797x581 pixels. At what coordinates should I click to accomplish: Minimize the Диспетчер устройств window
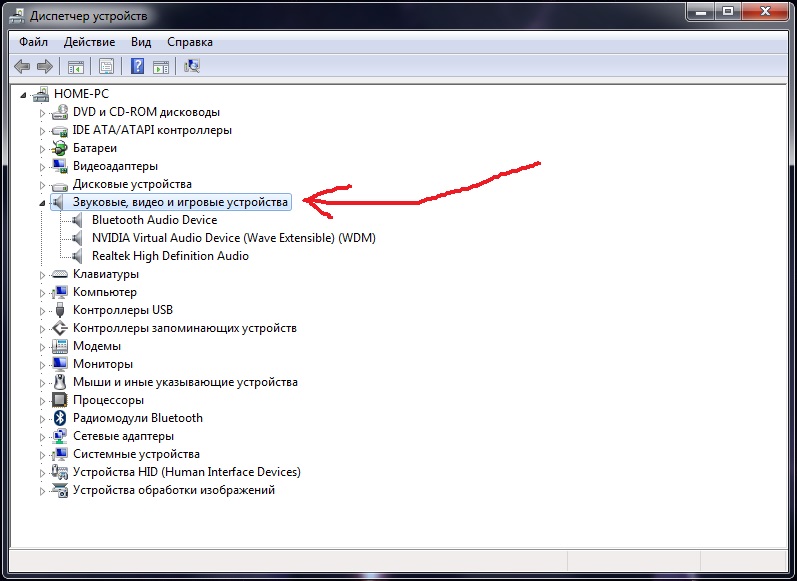(702, 11)
